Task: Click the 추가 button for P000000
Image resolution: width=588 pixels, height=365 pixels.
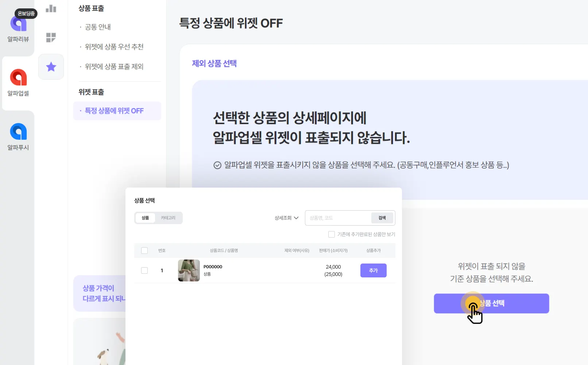Action: (374, 270)
